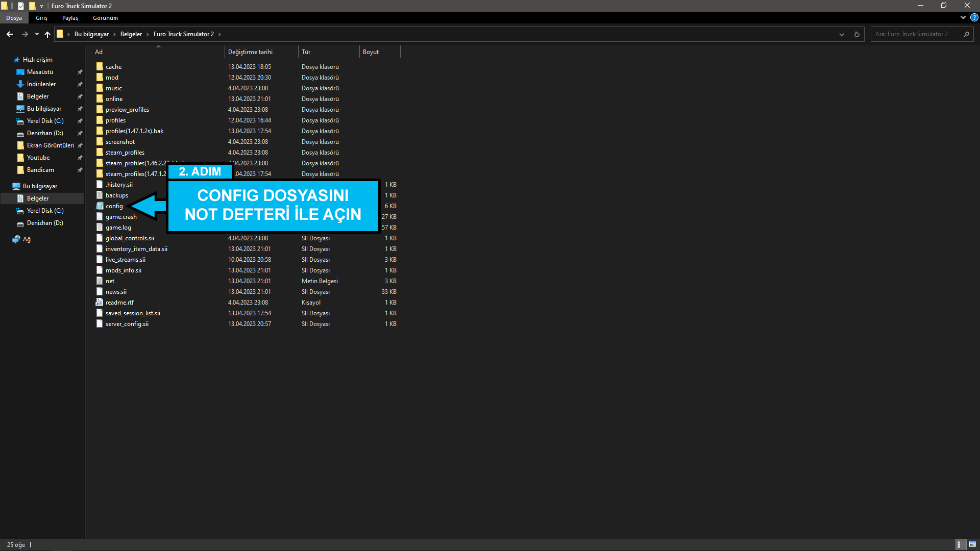Click the Belgeler breadcrumb in address bar
The width and height of the screenshot is (980, 551).
pos(131,34)
